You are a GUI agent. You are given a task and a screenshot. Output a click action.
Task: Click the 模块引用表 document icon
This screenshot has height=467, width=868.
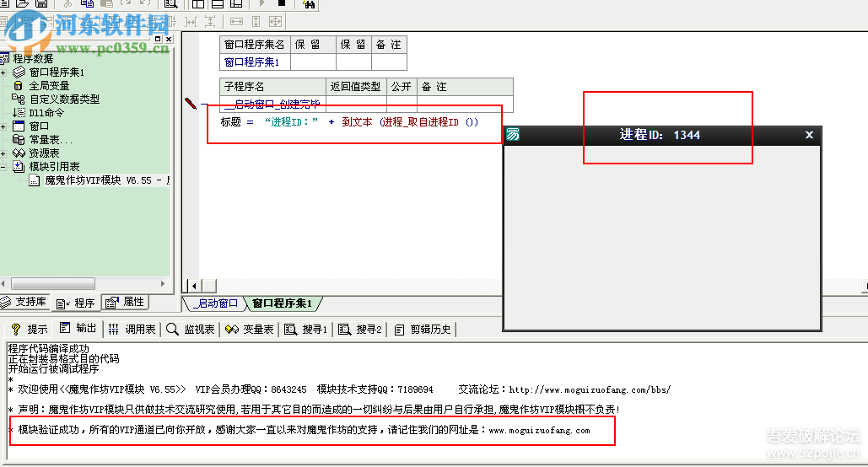19,166
